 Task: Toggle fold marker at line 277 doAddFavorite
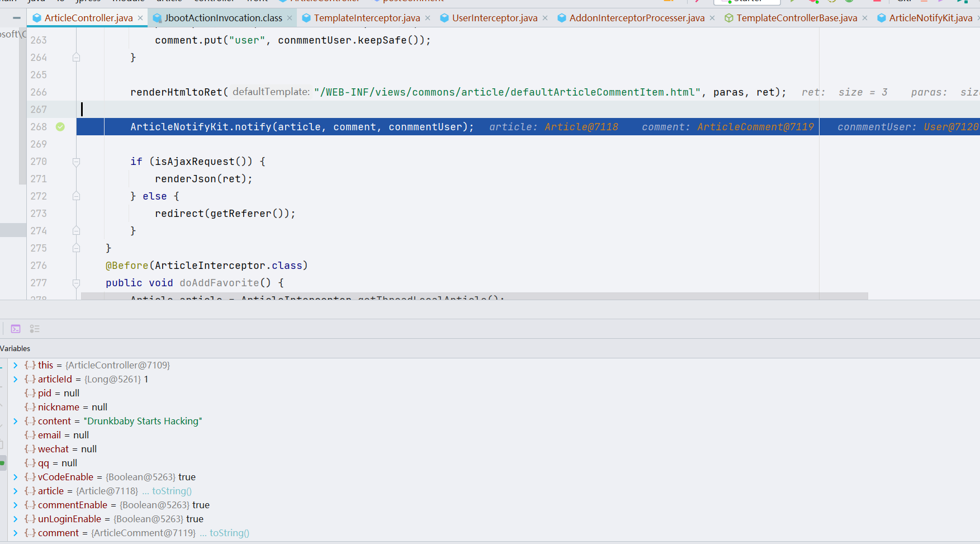click(77, 283)
